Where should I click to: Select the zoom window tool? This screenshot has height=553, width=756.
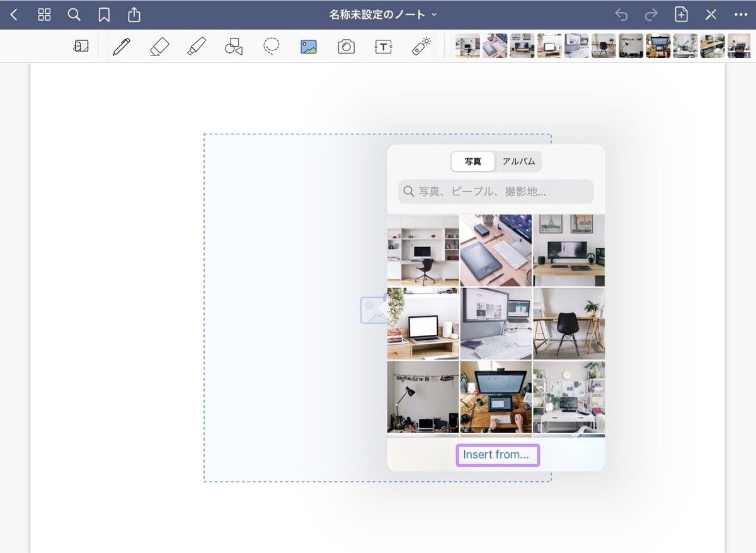[81, 46]
